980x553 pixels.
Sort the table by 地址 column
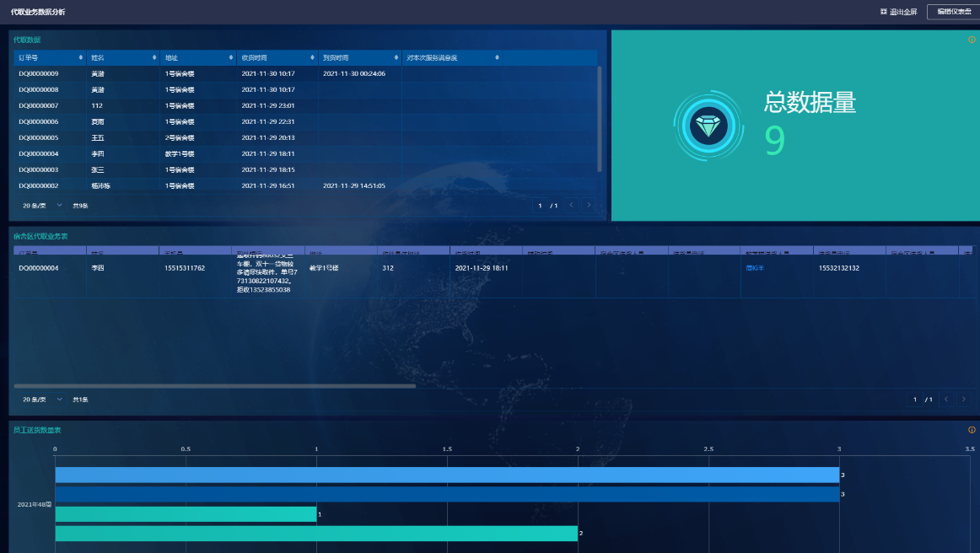pos(231,57)
